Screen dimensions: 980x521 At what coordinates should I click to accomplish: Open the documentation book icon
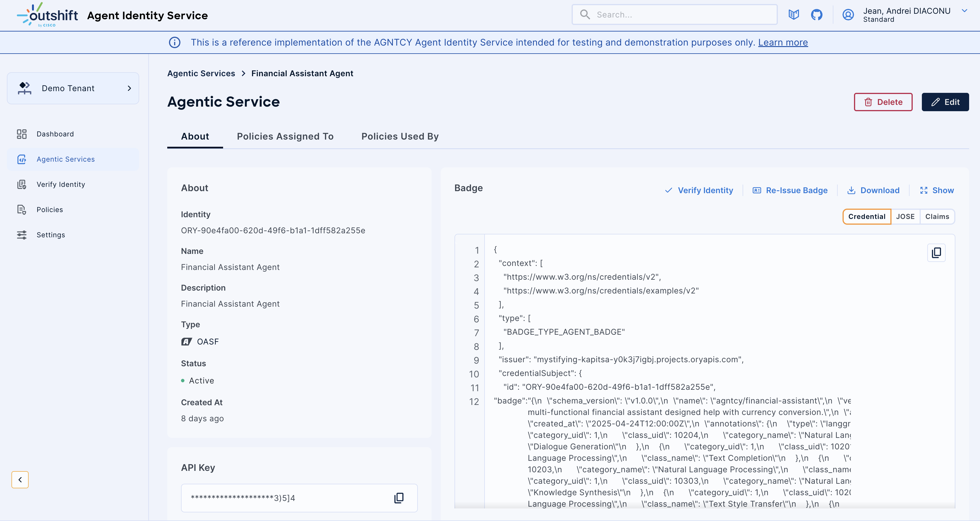pyautogui.click(x=794, y=14)
